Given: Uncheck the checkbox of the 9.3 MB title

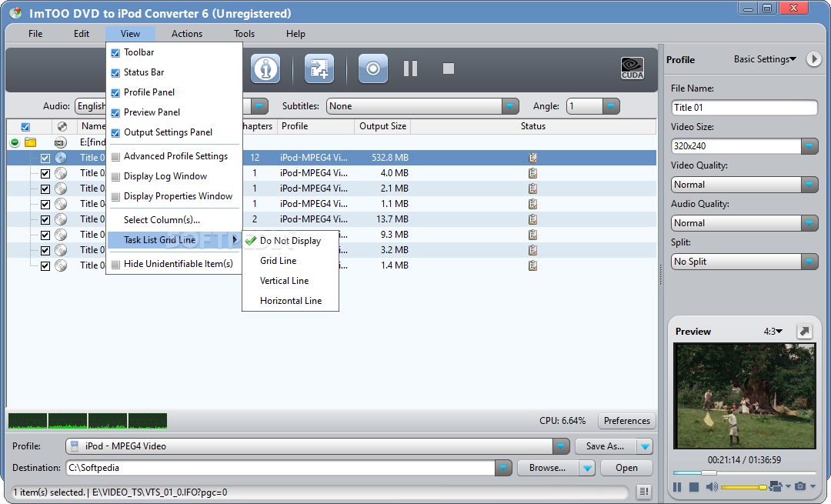Looking at the screenshot, I should (45, 235).
